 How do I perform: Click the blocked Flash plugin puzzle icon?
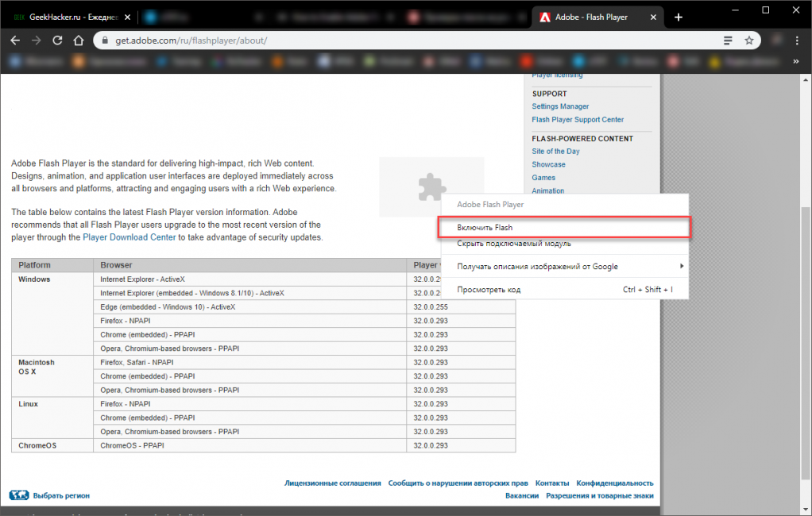(x=431, y=187)
